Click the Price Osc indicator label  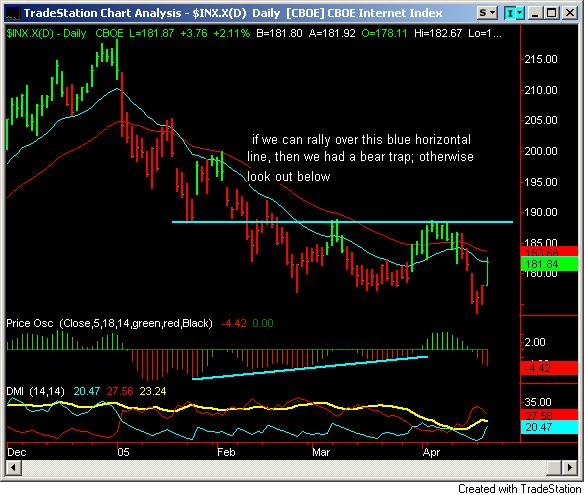(110, 323)
